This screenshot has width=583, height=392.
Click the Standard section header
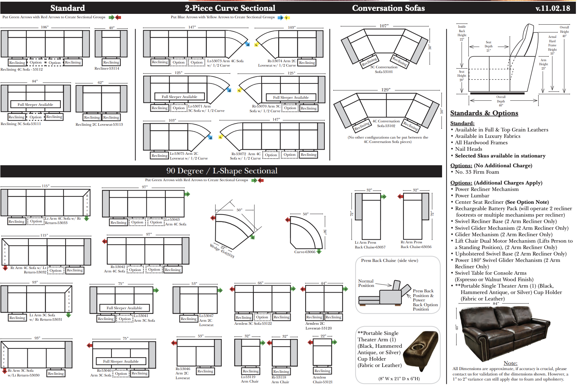tap(68, 8)
